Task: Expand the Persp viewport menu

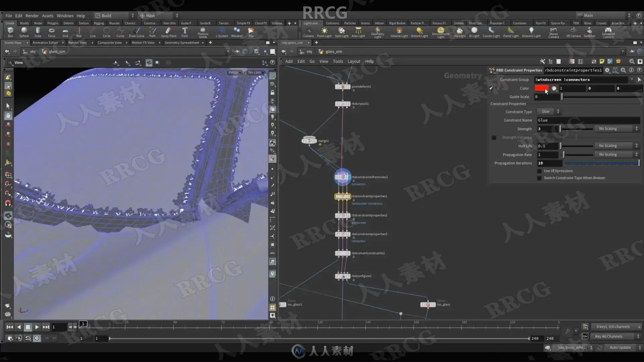Action: coord(234,72)
